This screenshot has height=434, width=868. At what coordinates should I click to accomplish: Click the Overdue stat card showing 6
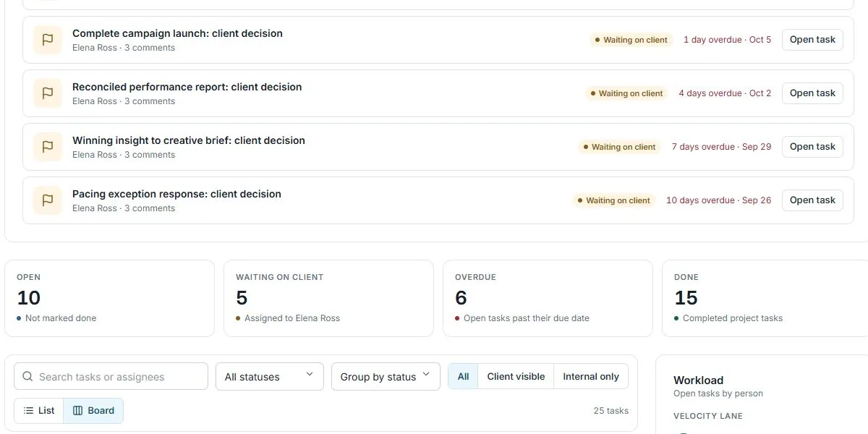point(548,299)
